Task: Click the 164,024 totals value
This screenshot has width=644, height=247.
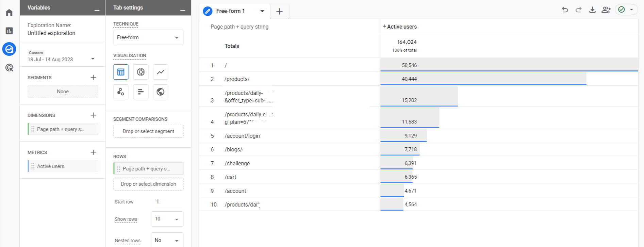Action: pyautogui.click(x=407, y=42)
